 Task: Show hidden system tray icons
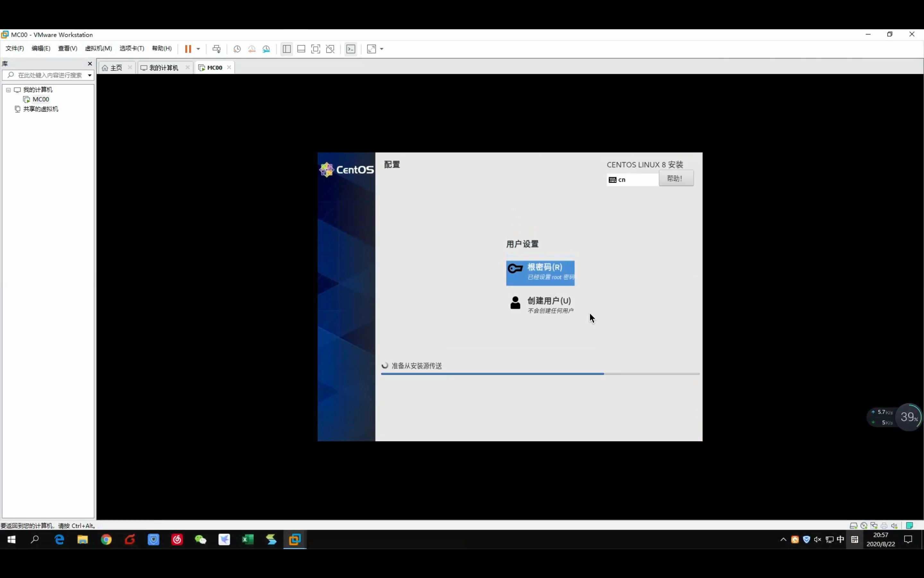(783, 539)
